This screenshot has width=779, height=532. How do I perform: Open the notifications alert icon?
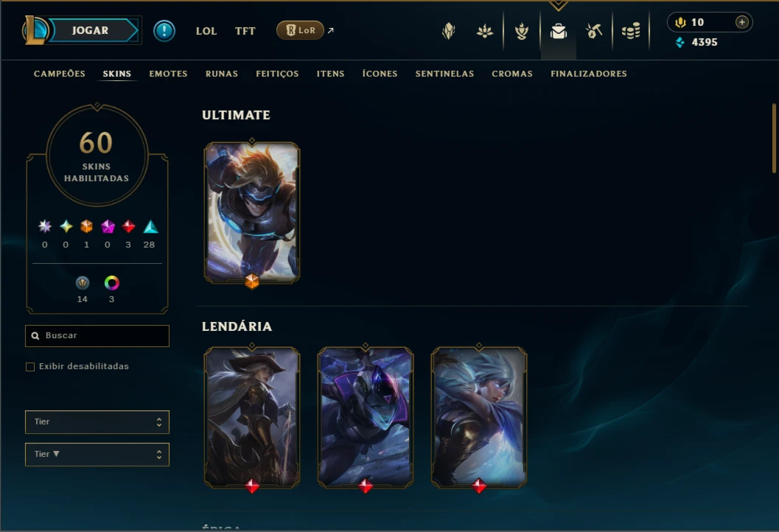(x=164, y=31)
